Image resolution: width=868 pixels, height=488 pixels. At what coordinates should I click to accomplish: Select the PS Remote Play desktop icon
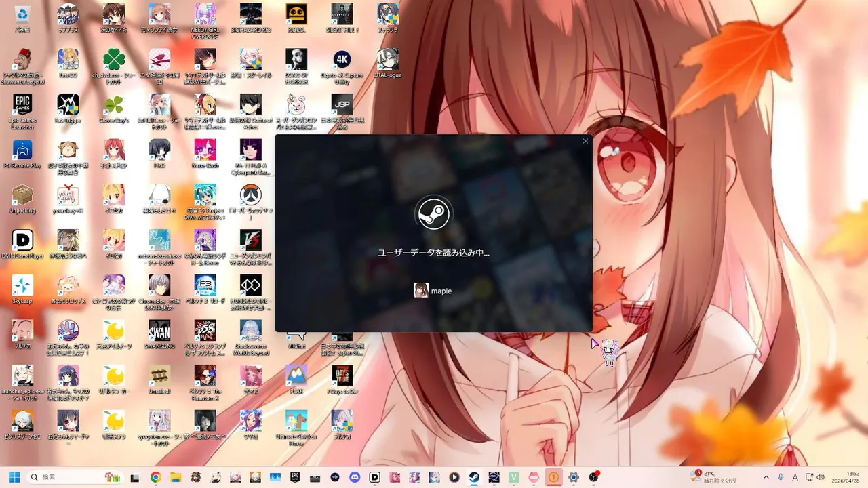point(22,155)
